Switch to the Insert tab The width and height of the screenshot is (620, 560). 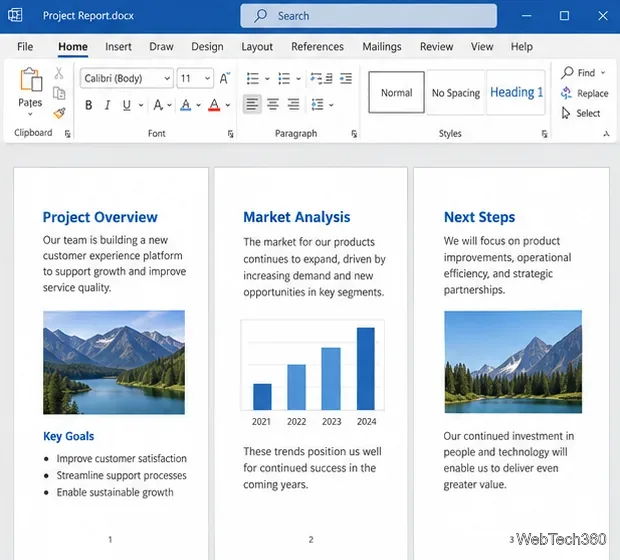118,47
